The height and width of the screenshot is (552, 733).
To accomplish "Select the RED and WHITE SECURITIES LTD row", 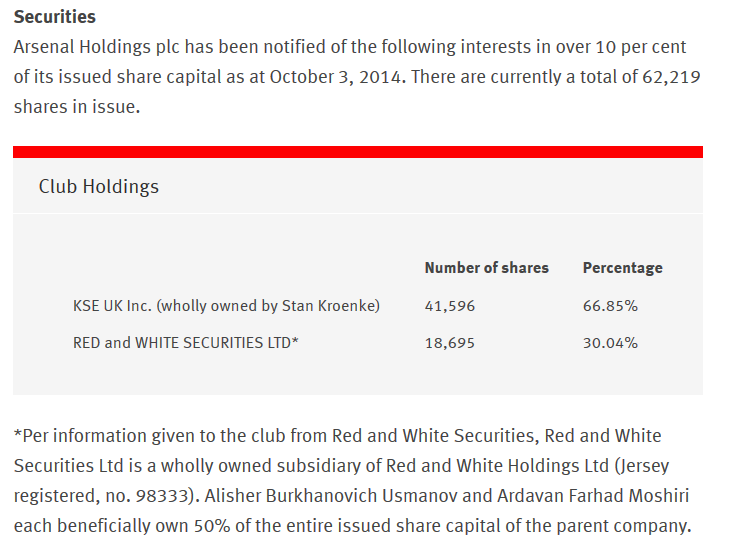I will [x=187, y=343].
